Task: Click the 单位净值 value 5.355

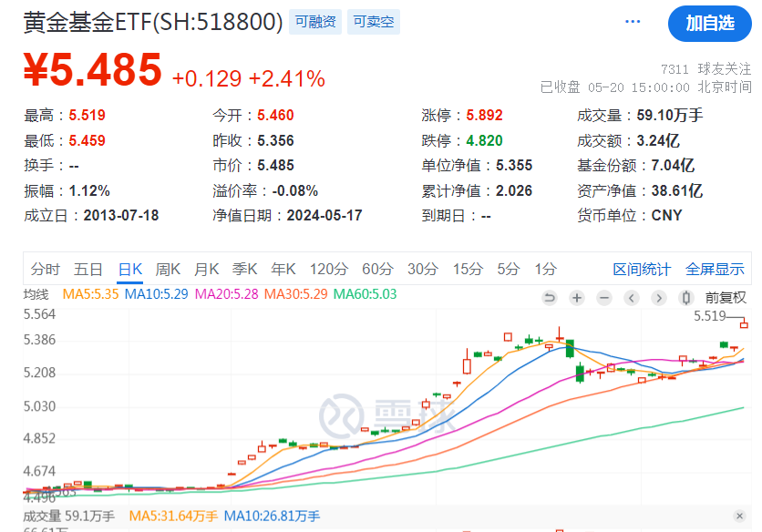Action: click(514, 165)
